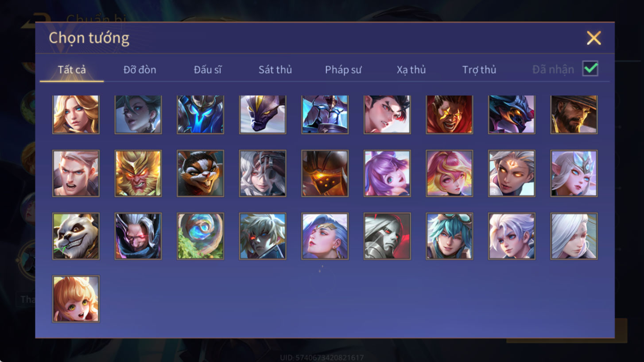Viewport: 644px width, 362px height.
Task: Filter heroes by Xạ thủ
Action: coord(411,70)
